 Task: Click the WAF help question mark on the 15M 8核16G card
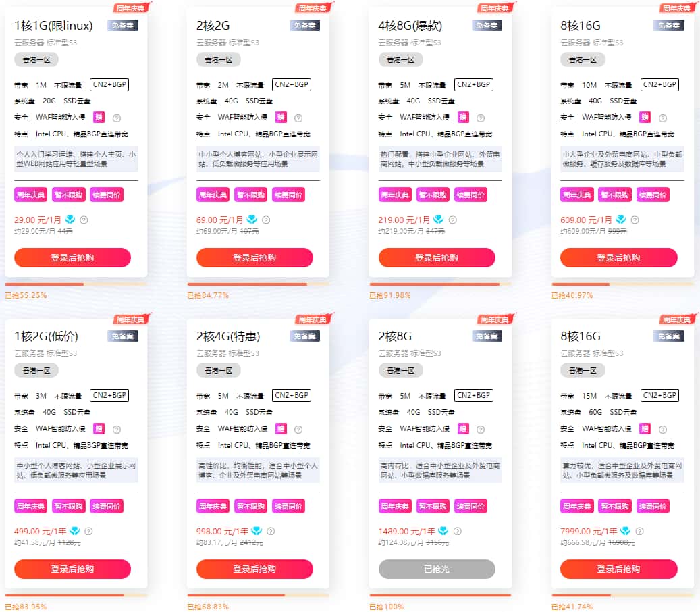[663, 429]
